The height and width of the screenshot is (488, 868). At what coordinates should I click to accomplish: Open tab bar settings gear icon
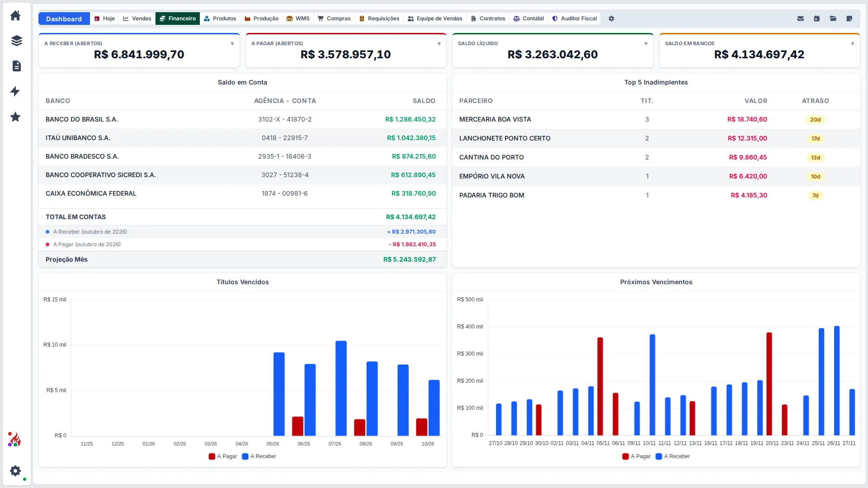[x=611, y=19]
